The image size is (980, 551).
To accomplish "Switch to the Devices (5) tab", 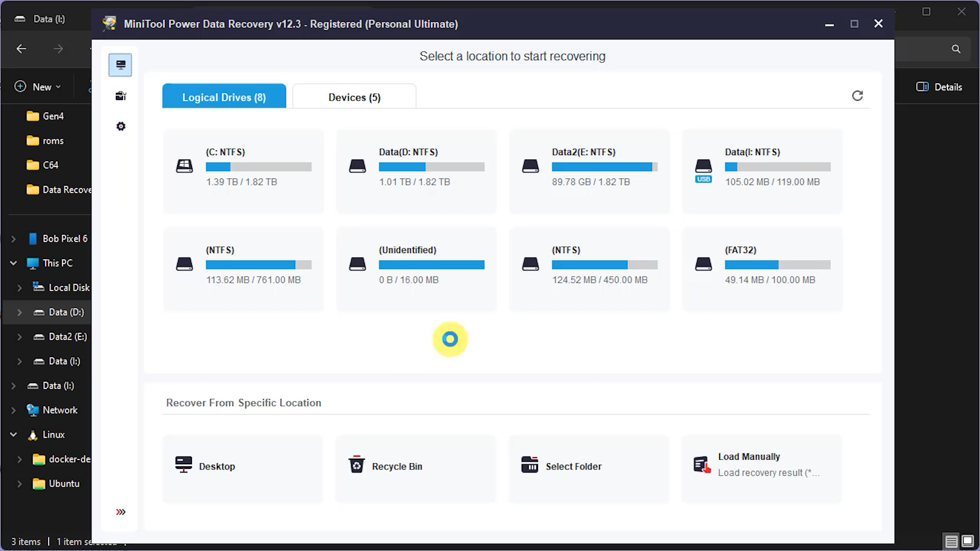I will click(354, 97).
